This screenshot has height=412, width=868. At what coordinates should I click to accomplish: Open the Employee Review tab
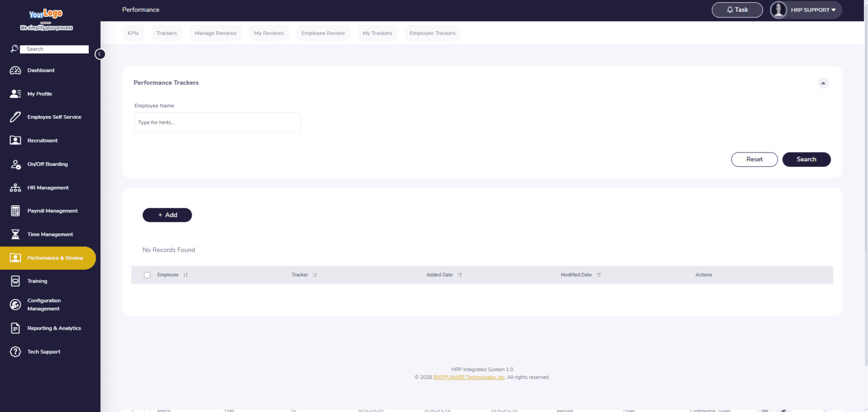pyautogui.click(x=323, y=33)
